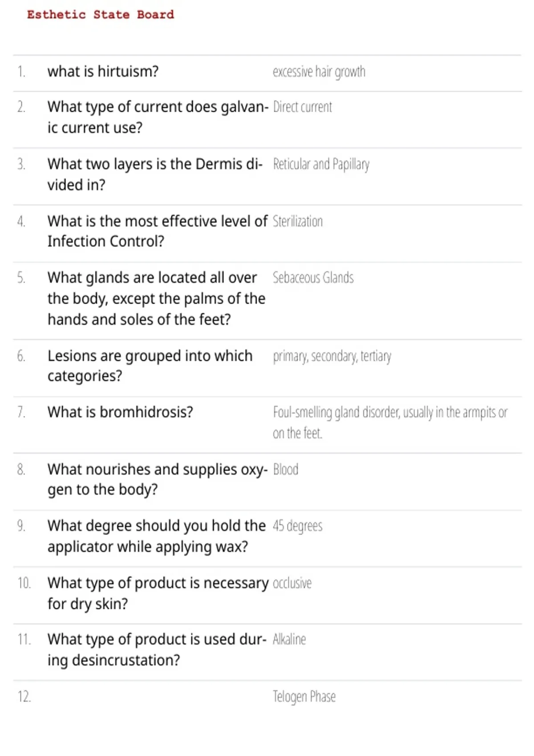Select the lesions grouped categories question
Image resolution: width=534 pixels, height=756 pixels.
tap(150, 366)
